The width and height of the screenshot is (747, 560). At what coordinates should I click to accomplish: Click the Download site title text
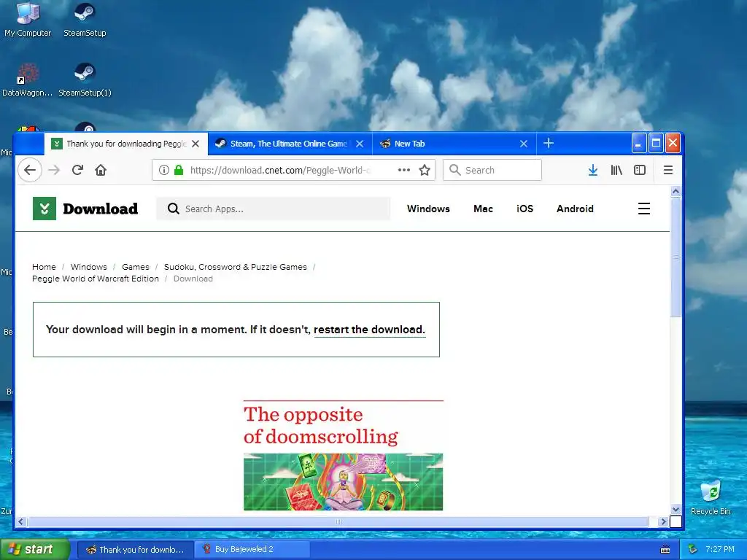(100, 209)
